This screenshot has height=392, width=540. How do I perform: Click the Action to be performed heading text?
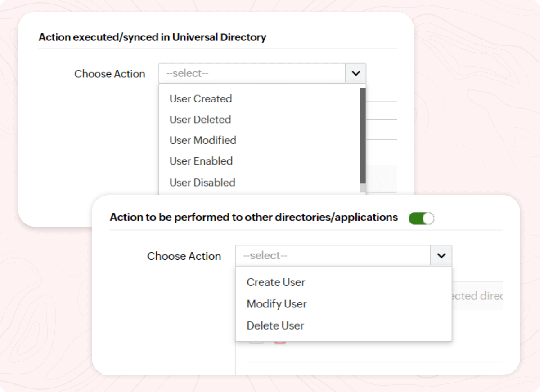tap(254, 218)
